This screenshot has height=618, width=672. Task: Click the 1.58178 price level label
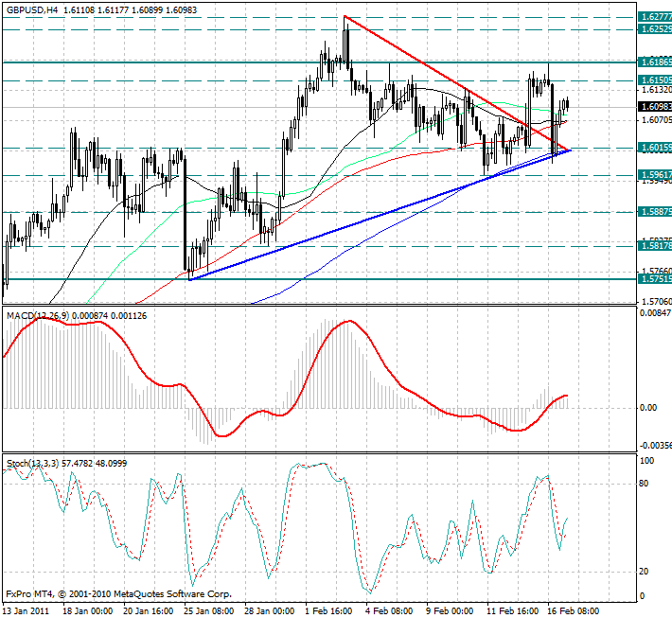[x=655, y=246]
